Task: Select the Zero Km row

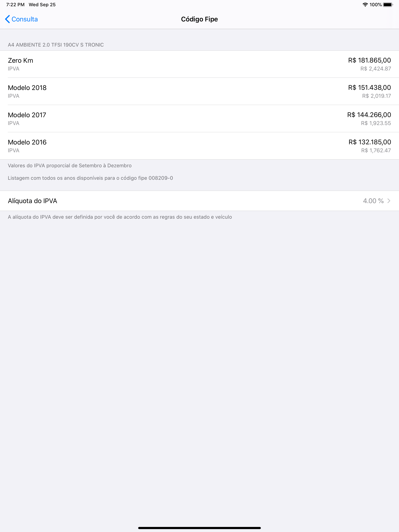Action: point(199,64)
